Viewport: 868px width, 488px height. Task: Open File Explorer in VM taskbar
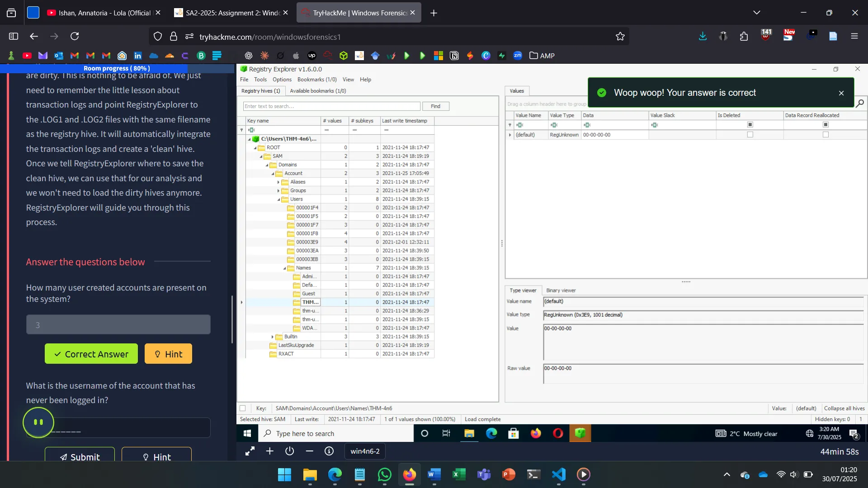(469, 434)
